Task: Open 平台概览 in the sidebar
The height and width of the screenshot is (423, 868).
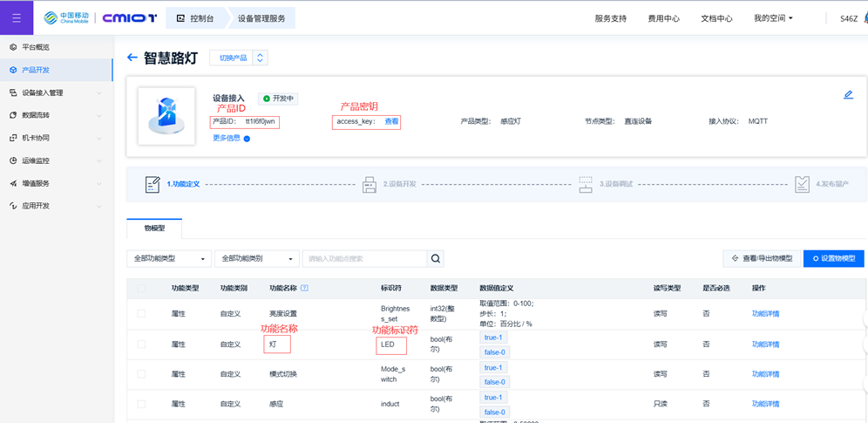Action: point(36,47)
